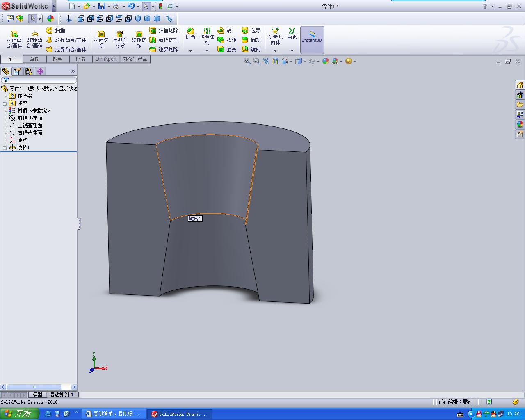Screen dimensions: 525x420
Task: Select 前视基准面 in the feature tree
Action: pyautogui.click(x=30, y=118)
